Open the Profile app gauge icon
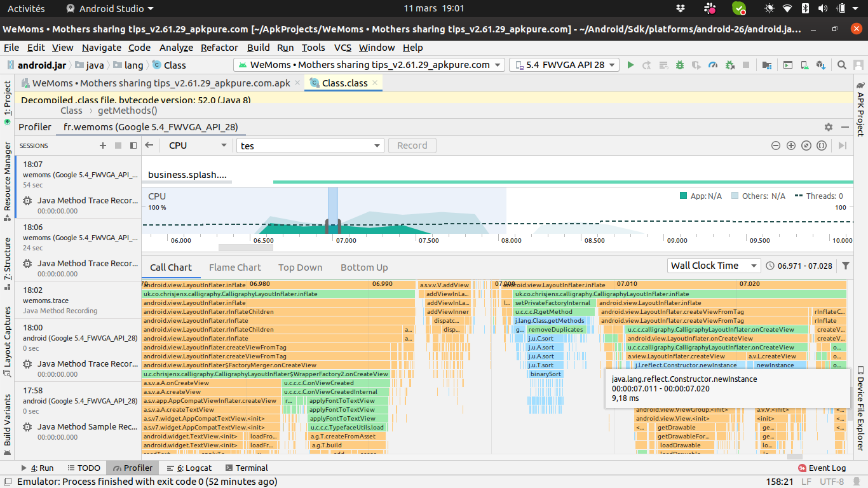868x488 pixels. 713,65
